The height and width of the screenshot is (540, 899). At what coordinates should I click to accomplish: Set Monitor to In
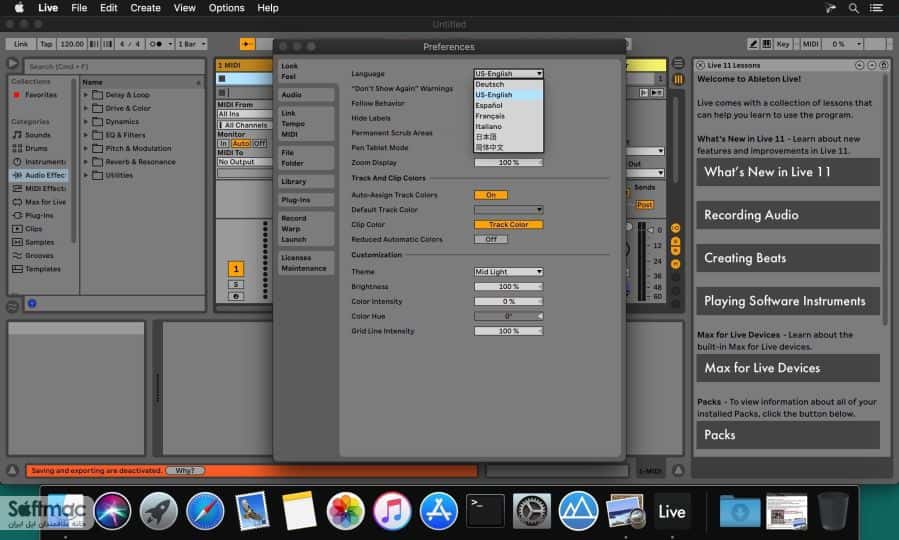pyautogui.click(x=224, y=143)
